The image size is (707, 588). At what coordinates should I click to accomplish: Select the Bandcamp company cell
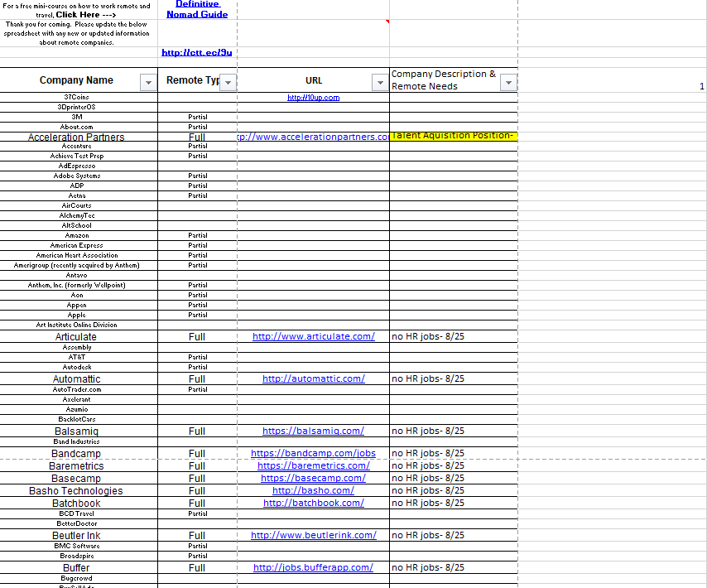click(77, 454)
